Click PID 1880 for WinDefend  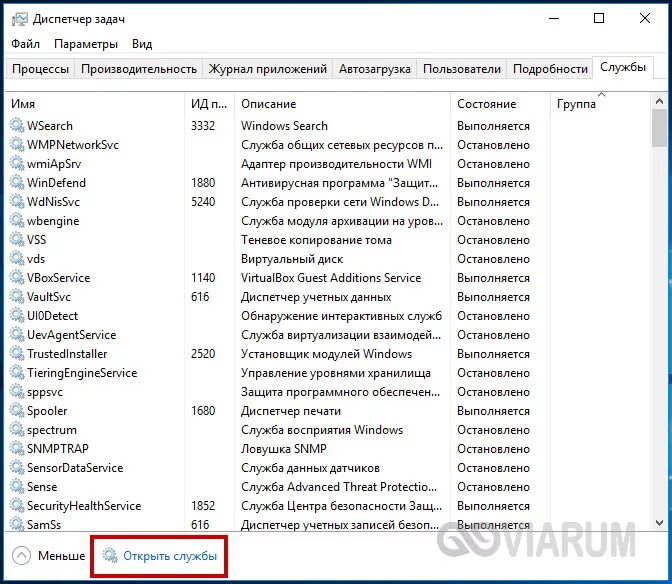pyautogui.click(x=203, y=183)
